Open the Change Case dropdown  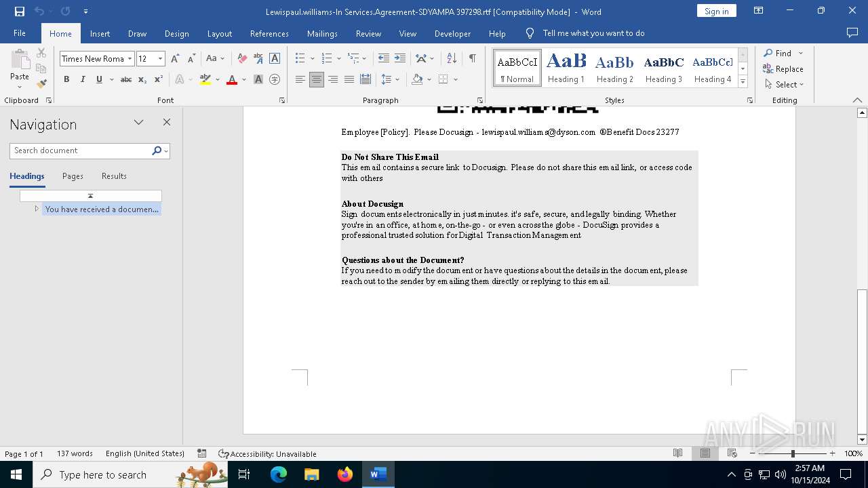click(x=216, y=59)
